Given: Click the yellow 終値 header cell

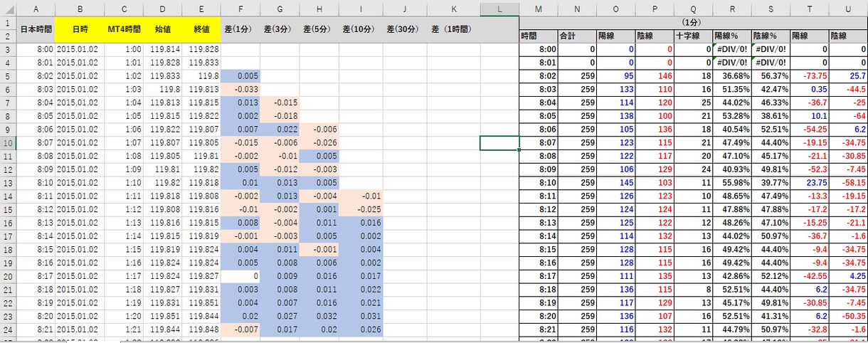Looking at the screenshot, I should tap(201, 29).
